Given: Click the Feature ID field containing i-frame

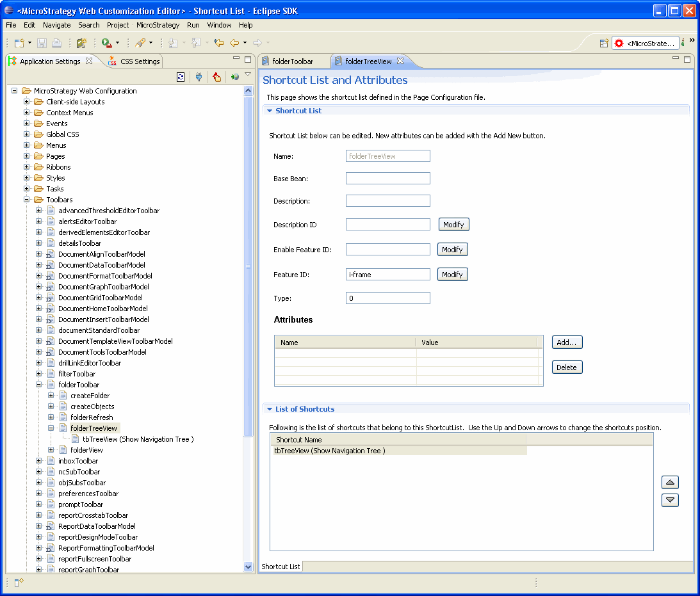Looking at the screenshot, I should pos(388,275).
